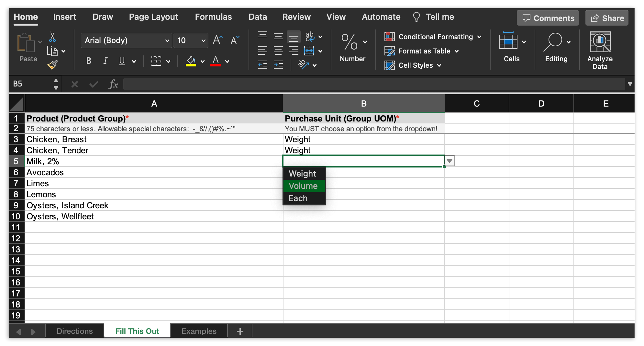Switch to the Formulas ribbon tab

click(213, 17)
